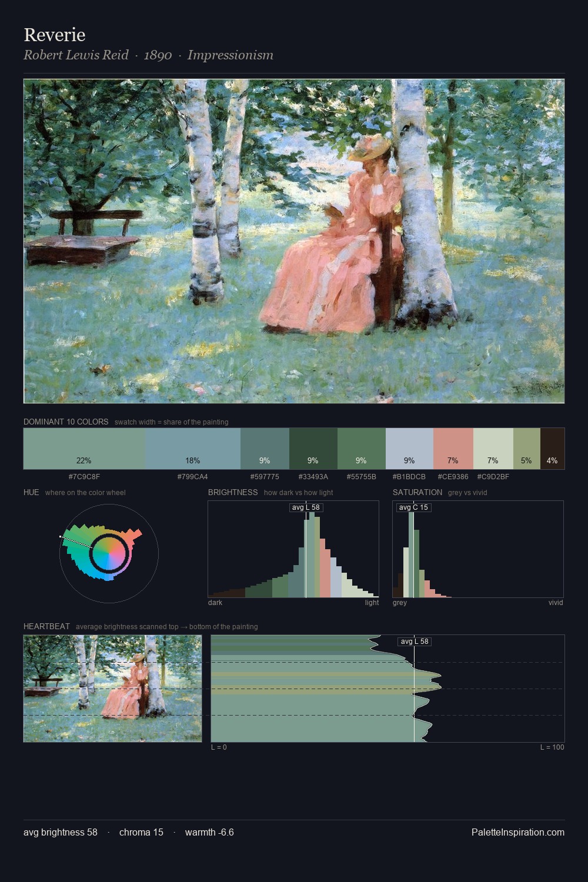The image size is (588, 882).
Task: Click the footer text warmth -6.6
Action: pos(209,832)
